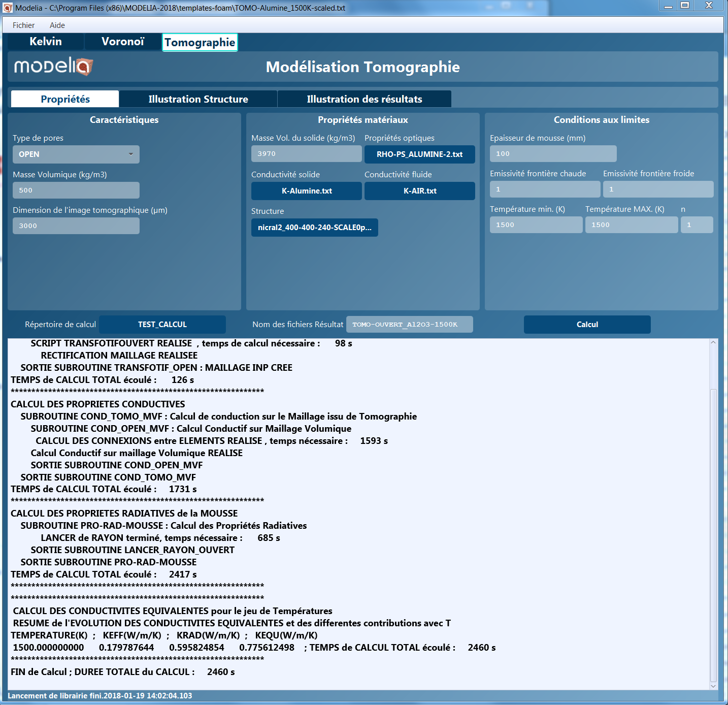Edit result file name TOMO-OUVERT_Al2O3-1500K

click(x=410, y=325)
